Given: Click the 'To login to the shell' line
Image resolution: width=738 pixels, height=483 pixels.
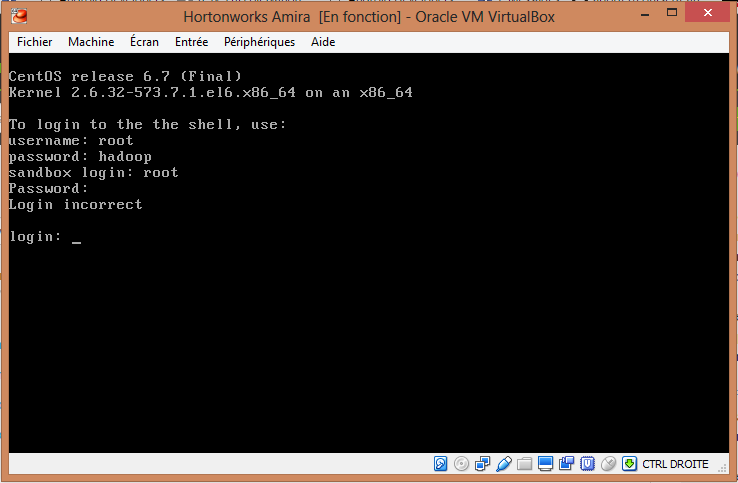Looking at the screenshot, I should point(147,125).
